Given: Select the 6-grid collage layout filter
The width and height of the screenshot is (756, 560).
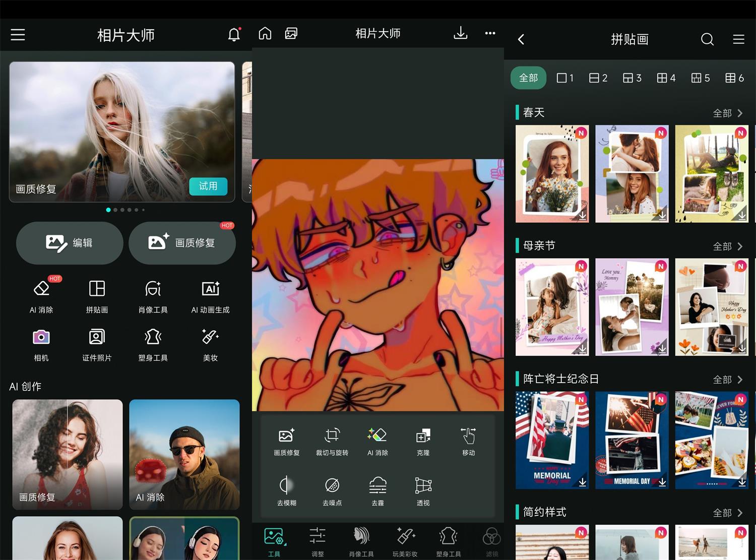Looking at the screenshot, I should pyautogui.click(x=734, y=78).
